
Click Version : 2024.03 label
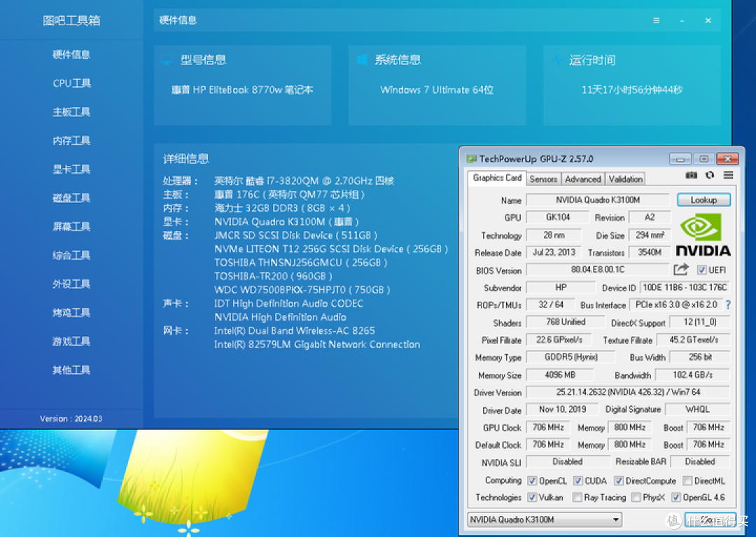pyautogui.click(x=71, y=419)
